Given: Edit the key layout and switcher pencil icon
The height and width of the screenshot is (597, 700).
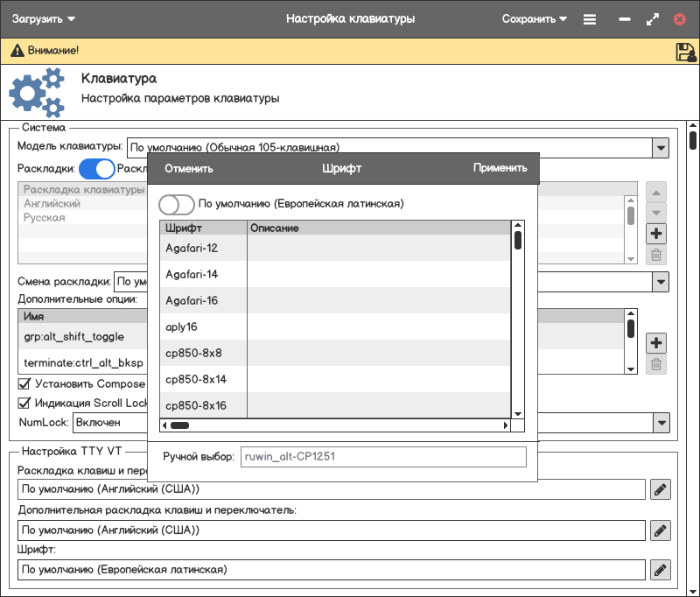Looking at the screenshot, I should click(661, 489).
